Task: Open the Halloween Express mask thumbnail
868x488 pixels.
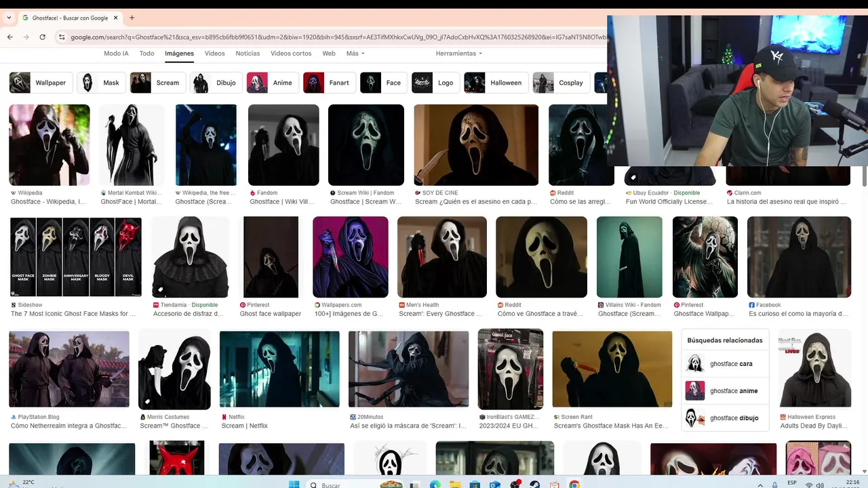Action: [814, 369]
